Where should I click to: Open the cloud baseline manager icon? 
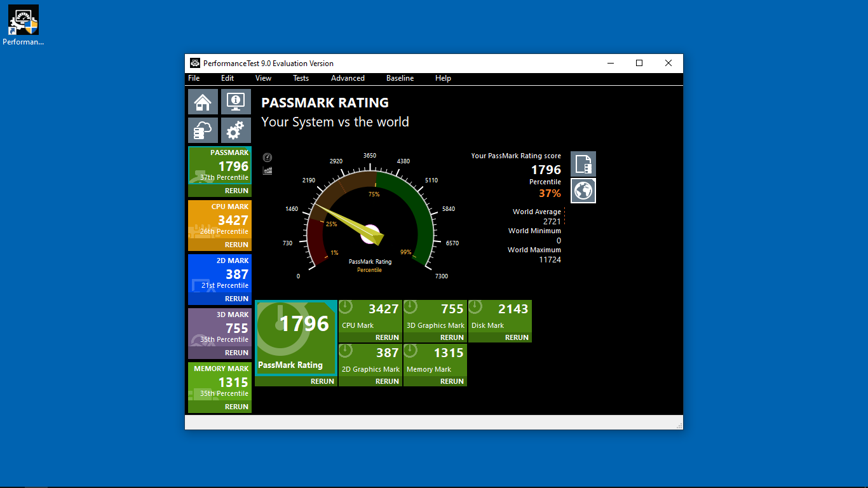coord(203,130)
